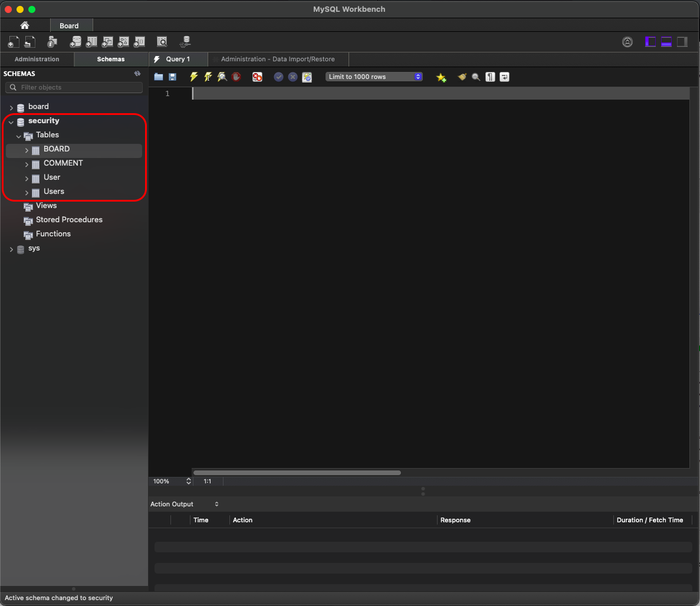Collapse the security schema
Screen dimensions: 700x606
click(x=11, y=122)
